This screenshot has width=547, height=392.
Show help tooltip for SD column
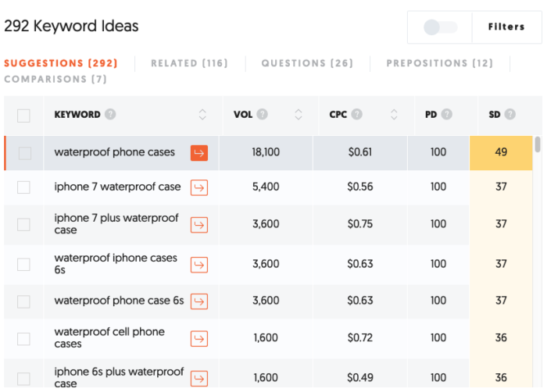point(509,114)
